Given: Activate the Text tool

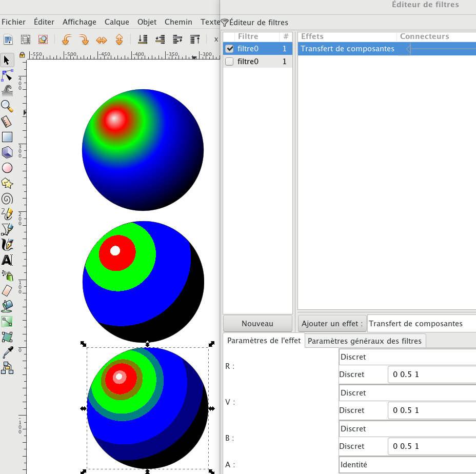Looking at the screenshot, I should click(7, 260).
